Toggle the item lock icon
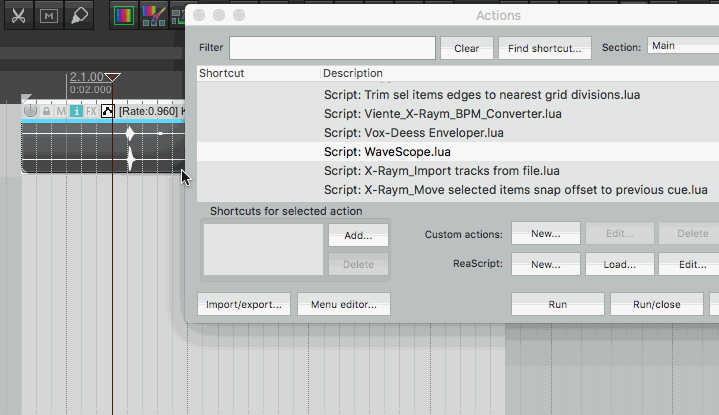 (46, 111)
